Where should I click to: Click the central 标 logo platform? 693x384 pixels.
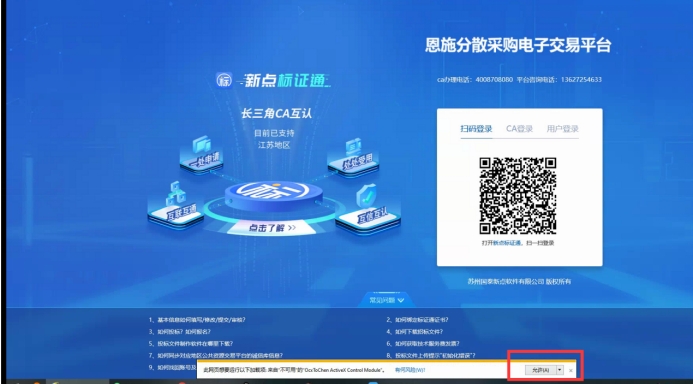pyautogui.click(x=273, y=196)
